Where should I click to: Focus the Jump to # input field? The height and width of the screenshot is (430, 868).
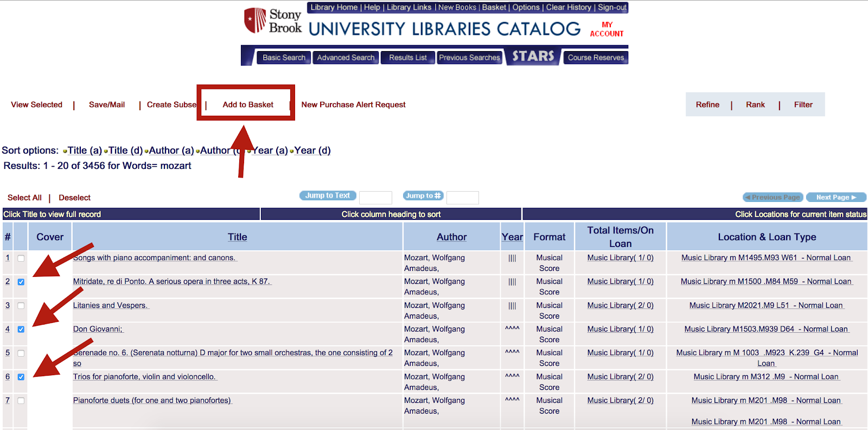pos(463,198)
